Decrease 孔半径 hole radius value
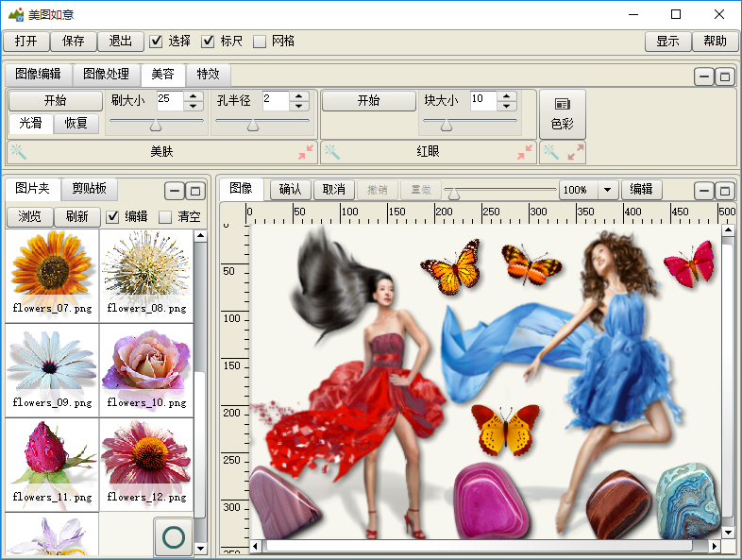The image size is (742, 560). [x=298, y=106]
